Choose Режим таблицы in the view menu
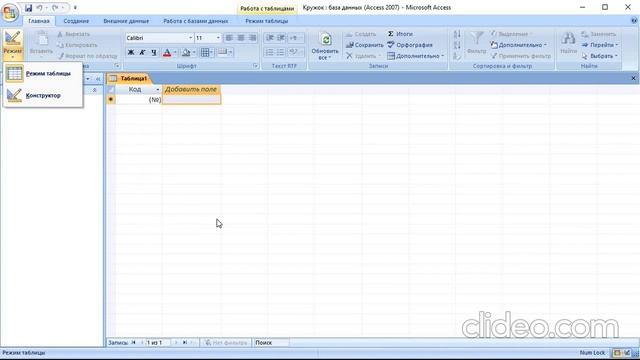640x360 pixels. point(43,73)
